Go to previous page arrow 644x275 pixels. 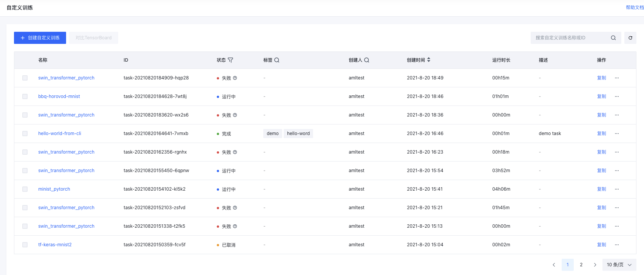pyautogui.click(x=554, y=265)
